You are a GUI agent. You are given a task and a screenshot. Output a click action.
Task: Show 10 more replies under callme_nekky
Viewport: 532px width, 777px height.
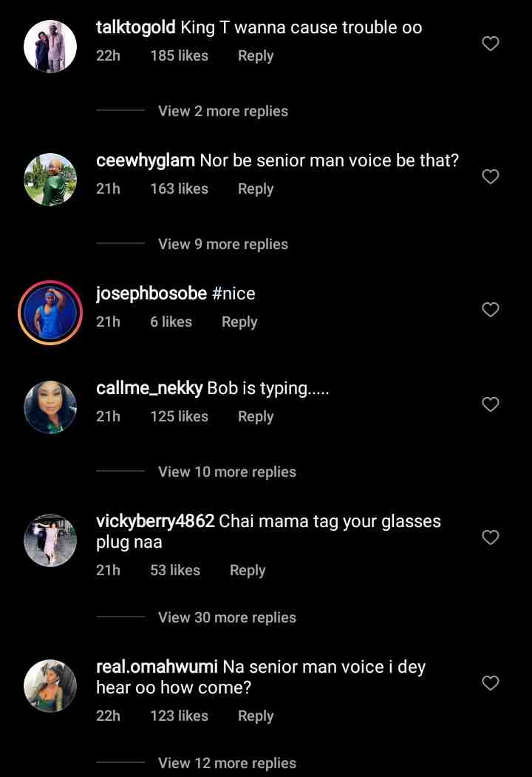click(227, 472)
